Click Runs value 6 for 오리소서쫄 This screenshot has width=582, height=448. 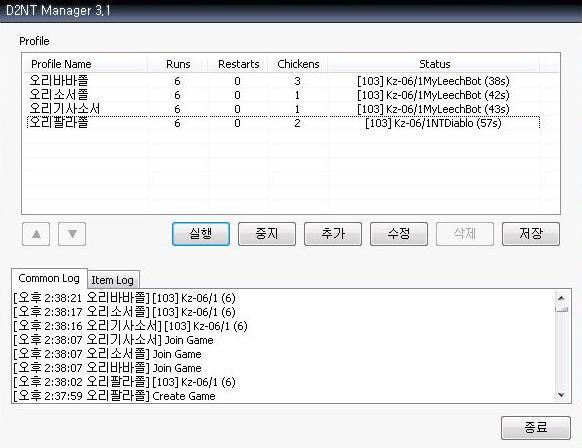pos(177,95)
